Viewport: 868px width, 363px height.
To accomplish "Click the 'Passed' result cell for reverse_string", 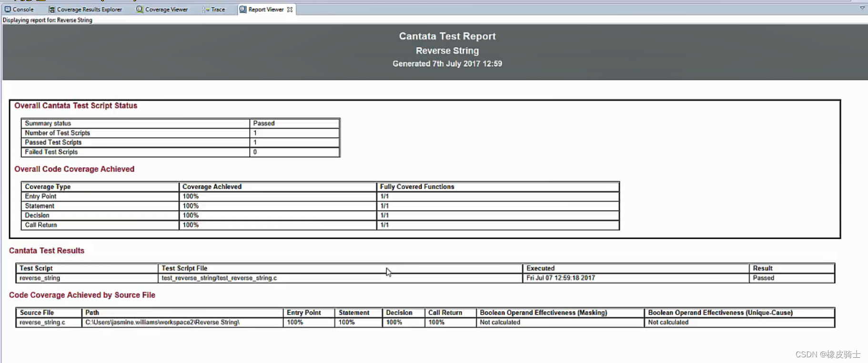I will pyautogui.click(x=792, y=278).
